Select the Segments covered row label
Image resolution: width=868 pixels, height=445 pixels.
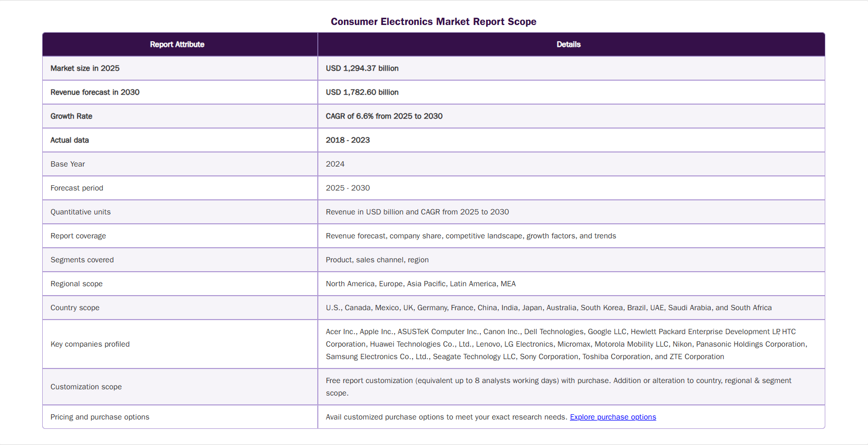click(x=82, y=260)
